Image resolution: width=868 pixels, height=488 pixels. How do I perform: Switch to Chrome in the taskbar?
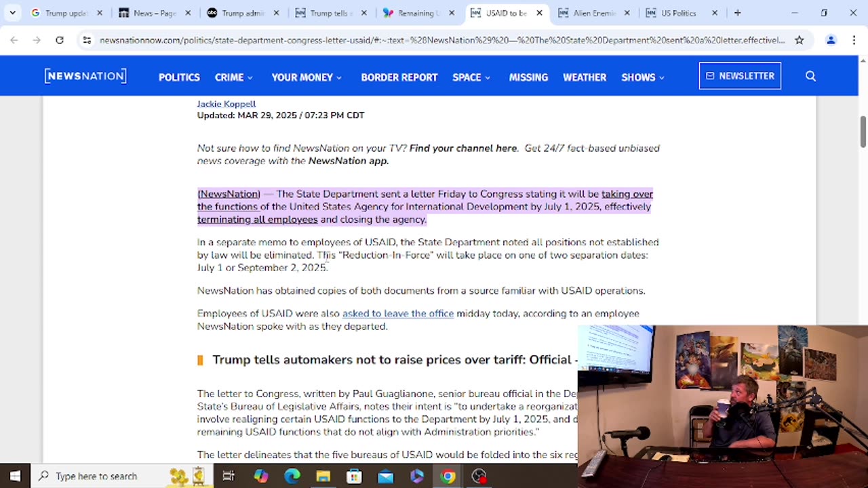[448, 476]
